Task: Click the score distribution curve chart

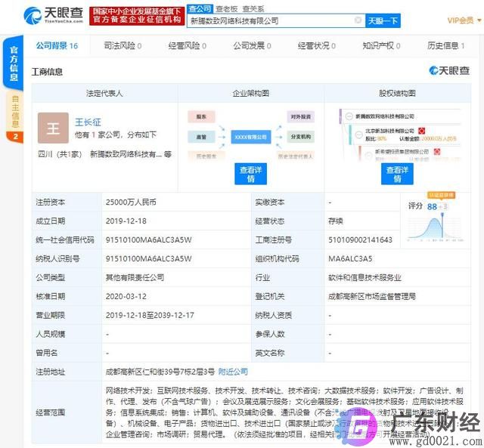Action: point(435,228)
